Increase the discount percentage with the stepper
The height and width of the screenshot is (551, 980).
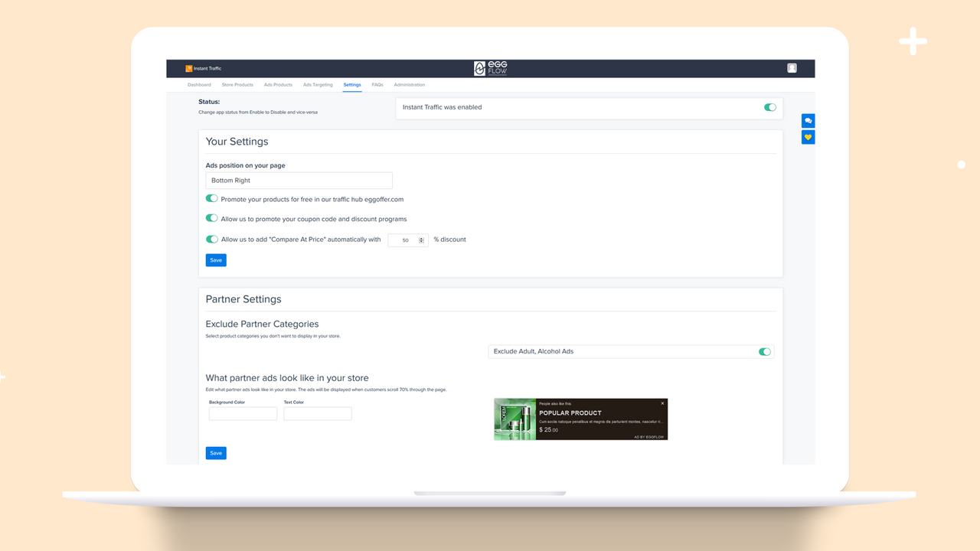pos(420,237)
